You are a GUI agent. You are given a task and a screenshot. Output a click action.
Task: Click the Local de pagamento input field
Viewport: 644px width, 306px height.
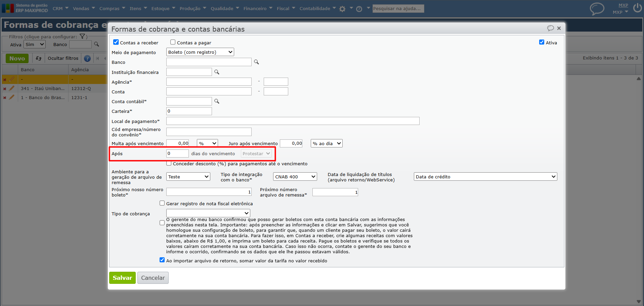[x=293, y=121]
